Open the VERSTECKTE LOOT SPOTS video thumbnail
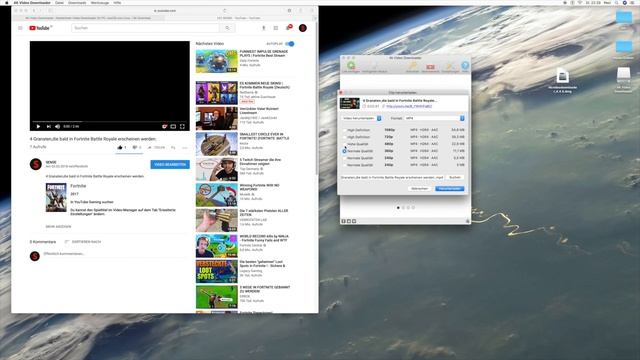This screenshot has height=360, width=640. point(216,271)
